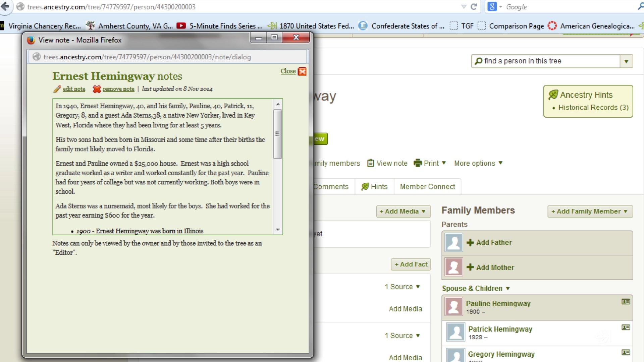Click the Add Father link
The image size is (644, 362).
coord(494,243)
